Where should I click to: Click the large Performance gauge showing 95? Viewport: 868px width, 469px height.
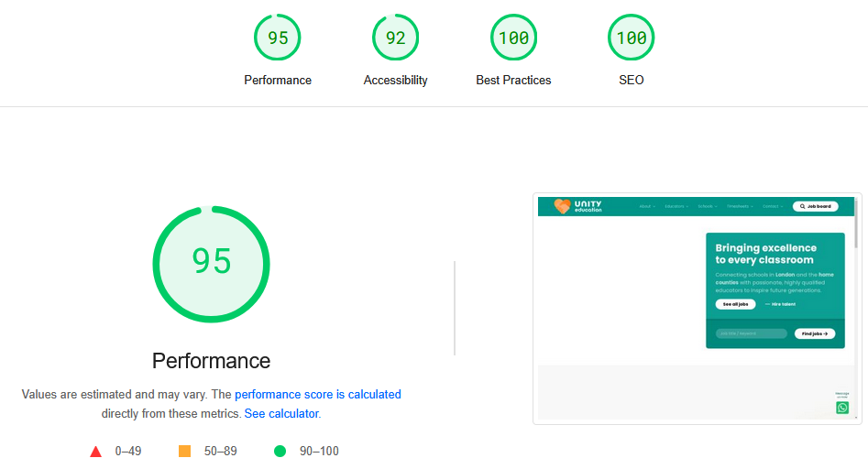211,263
